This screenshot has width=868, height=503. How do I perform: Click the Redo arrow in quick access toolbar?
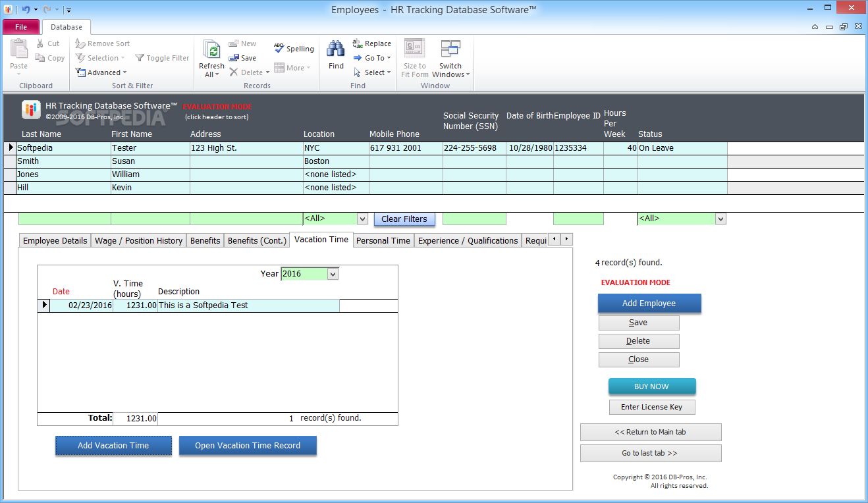47,9
